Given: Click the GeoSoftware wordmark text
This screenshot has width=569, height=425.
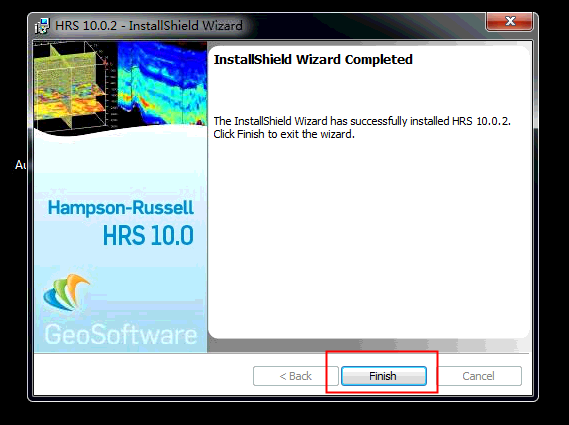Looking at the screenshot, I should pyautogui.click(x=121, y=334).
